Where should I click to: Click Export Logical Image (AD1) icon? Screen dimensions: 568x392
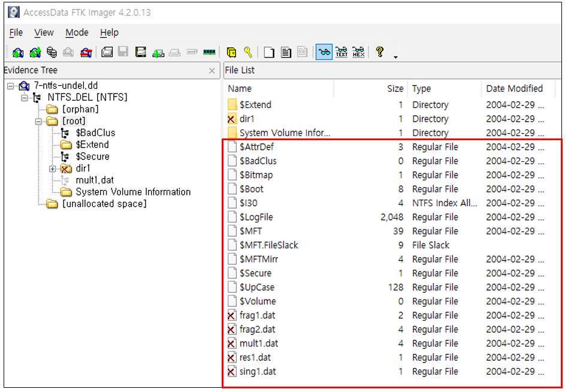(141, 52)
